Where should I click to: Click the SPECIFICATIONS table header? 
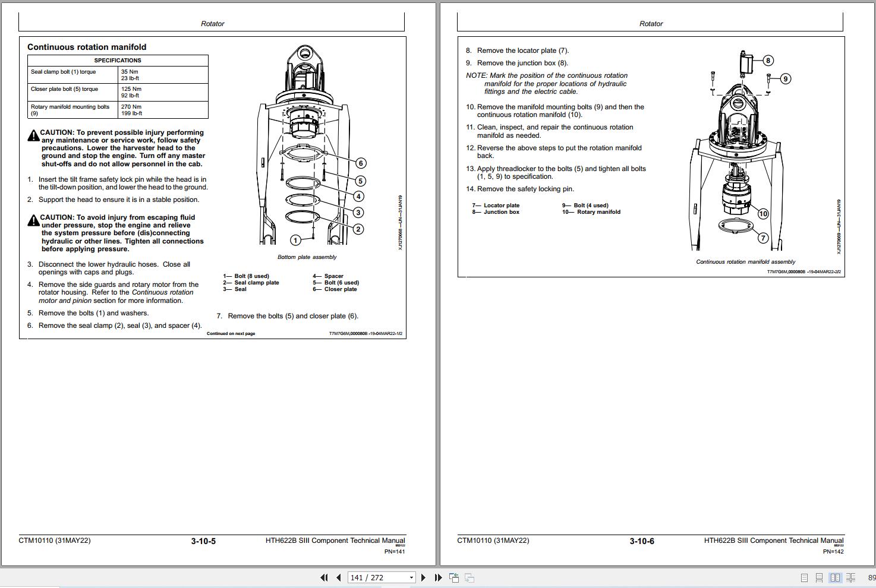point(118,61)
